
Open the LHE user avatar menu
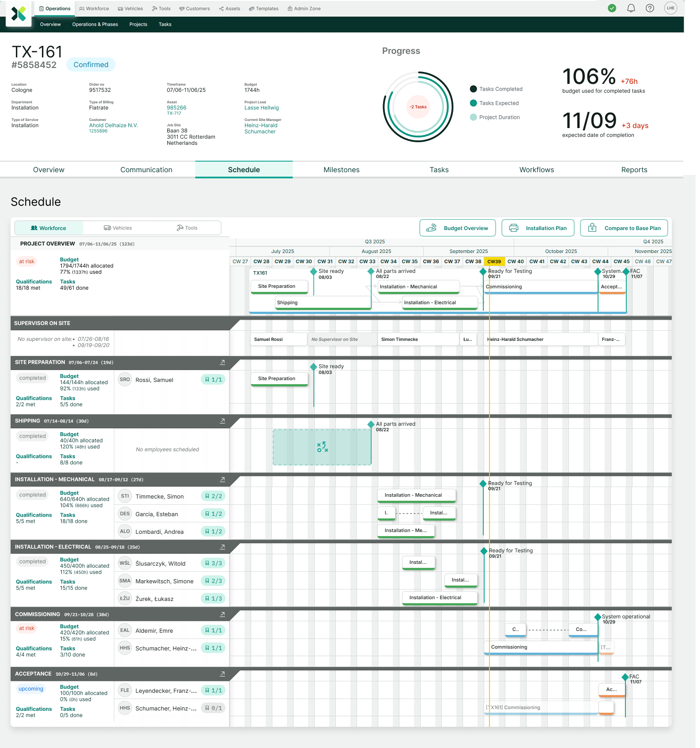coord(670,8)
